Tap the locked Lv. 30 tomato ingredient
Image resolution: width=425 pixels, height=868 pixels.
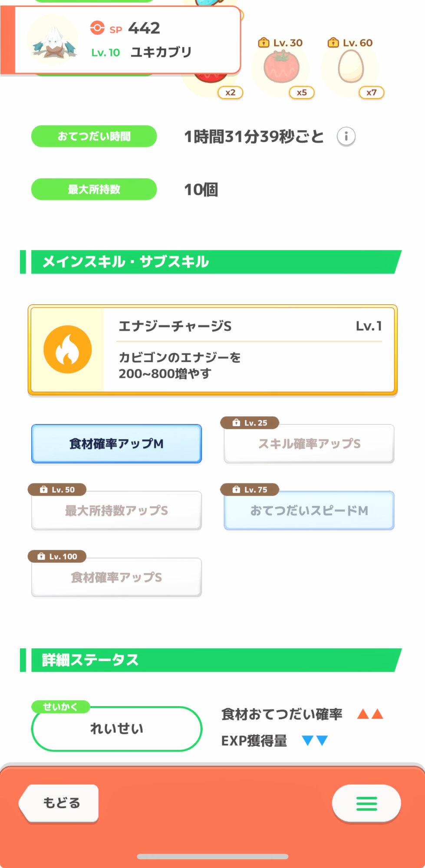pos(281,67)
